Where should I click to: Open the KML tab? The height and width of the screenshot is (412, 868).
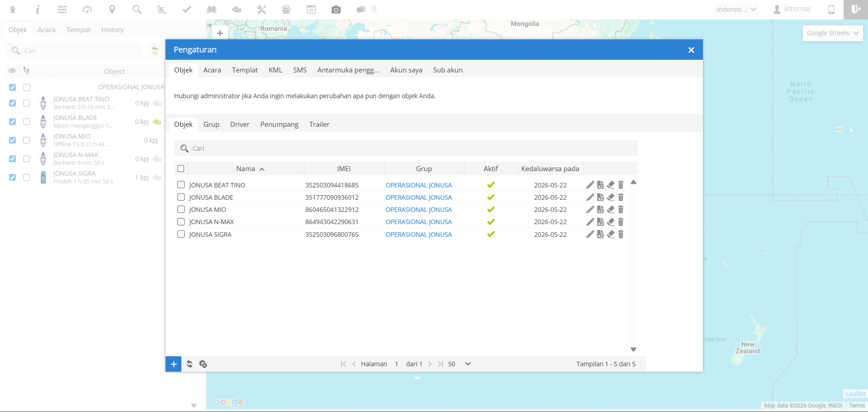click(x=275, y=70)
